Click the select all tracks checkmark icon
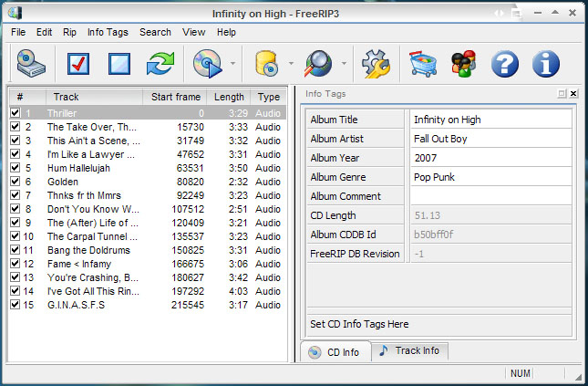The image size is (588, 386). pos(78,64)
